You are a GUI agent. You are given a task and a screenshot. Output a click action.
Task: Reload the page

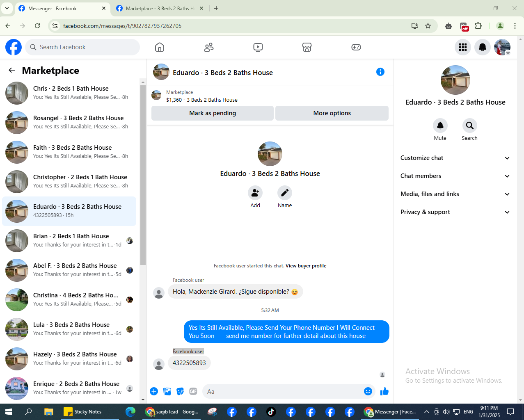pos(37,26)
